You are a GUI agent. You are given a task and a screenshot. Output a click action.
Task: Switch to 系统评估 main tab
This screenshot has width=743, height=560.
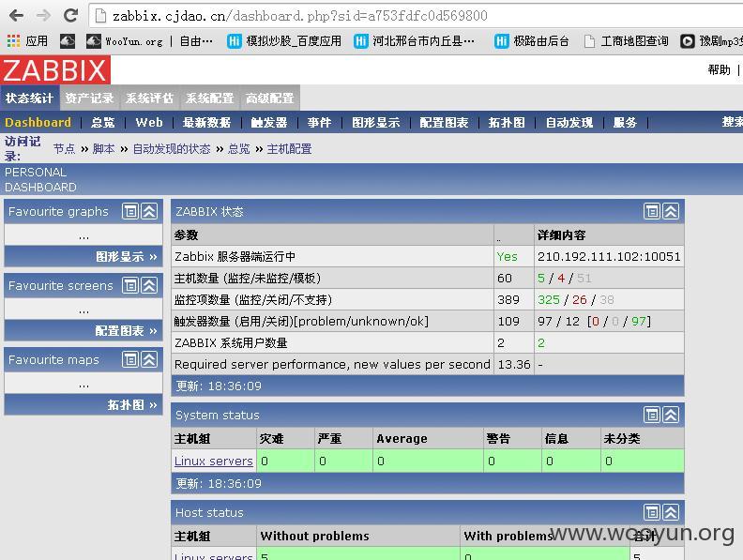tap(150, 98)
